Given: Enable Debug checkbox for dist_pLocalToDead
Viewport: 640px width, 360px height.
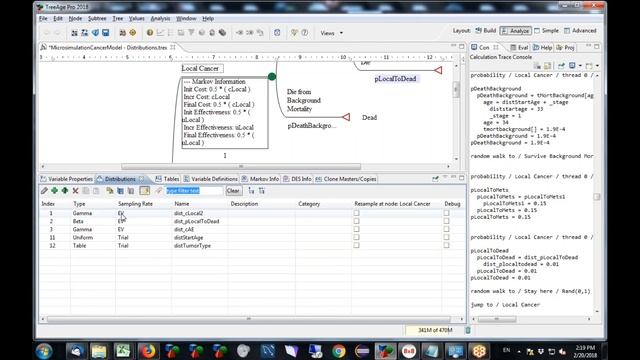Looking at the screenshot, I should click(x=446, y=221).
